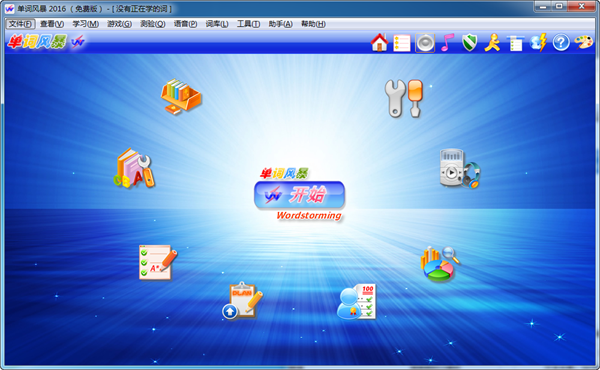Screen dimensions: 600x370
Task: Open the word library bookshelf icon
Action: (181, 96)
